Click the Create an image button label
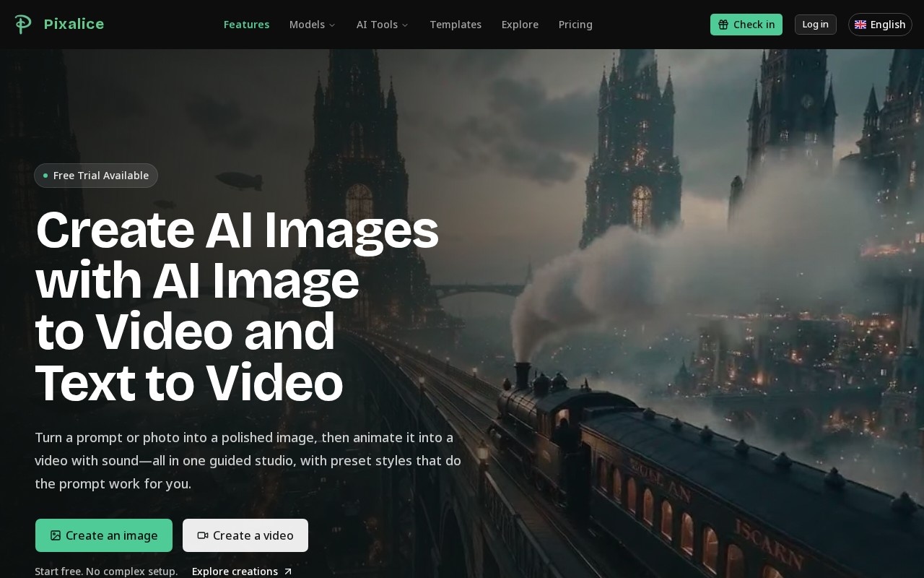The width and height of the screenshot is (924, 578). point(112,535)
